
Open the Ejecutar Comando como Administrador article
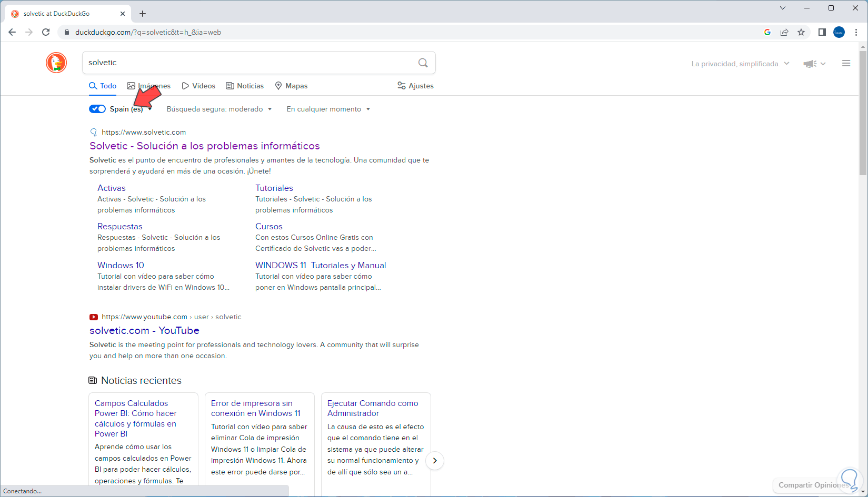[x=373, y=408]
